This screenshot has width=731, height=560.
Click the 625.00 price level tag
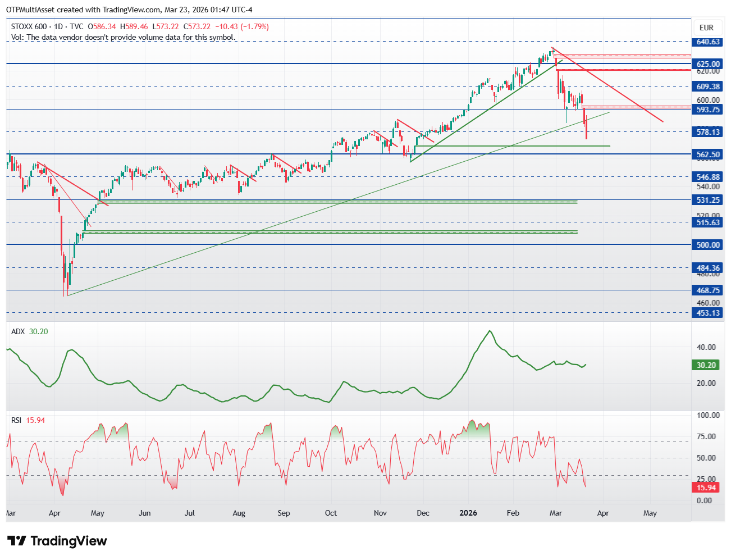[x=708, y=64]
